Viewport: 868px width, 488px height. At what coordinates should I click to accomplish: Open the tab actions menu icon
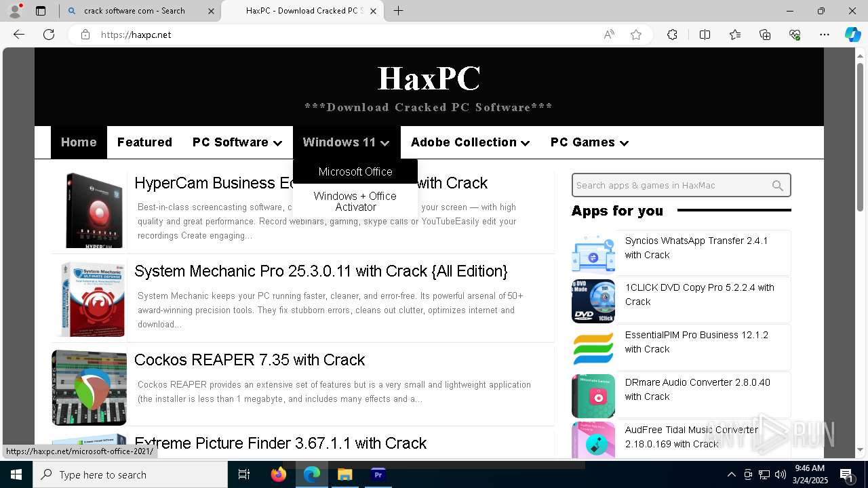pyautogui.click(x=41, y=11)
